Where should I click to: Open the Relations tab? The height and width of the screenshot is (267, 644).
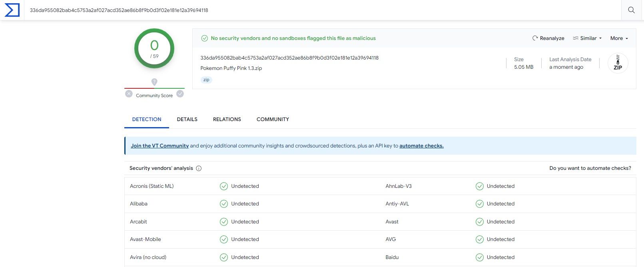227,120
